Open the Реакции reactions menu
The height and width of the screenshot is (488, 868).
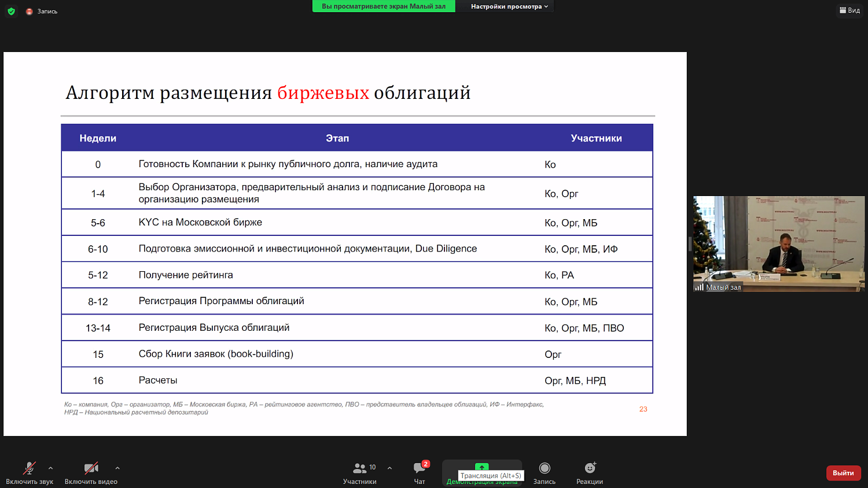(590, 473)
